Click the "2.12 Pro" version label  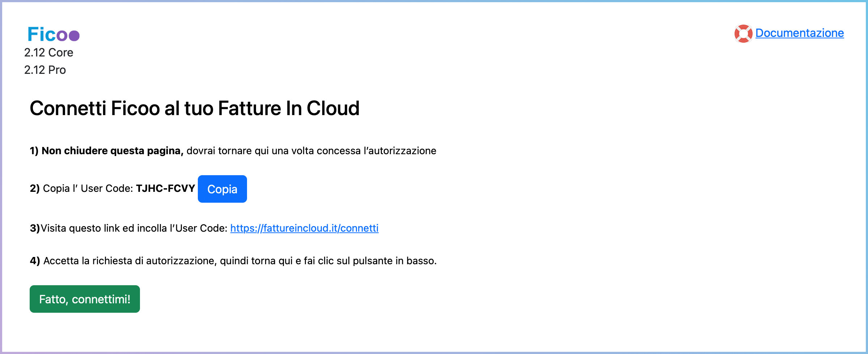45,70
